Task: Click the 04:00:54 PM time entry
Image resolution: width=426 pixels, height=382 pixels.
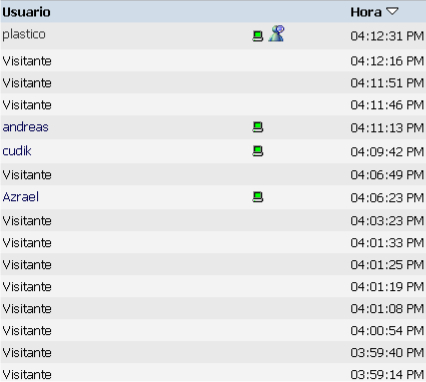Action: [x=387, y=331]
